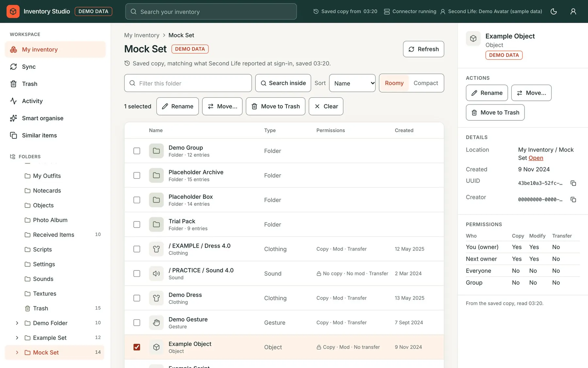Open Similar items
The height and width of the screenshot is (368, 588).
(55, 135)
